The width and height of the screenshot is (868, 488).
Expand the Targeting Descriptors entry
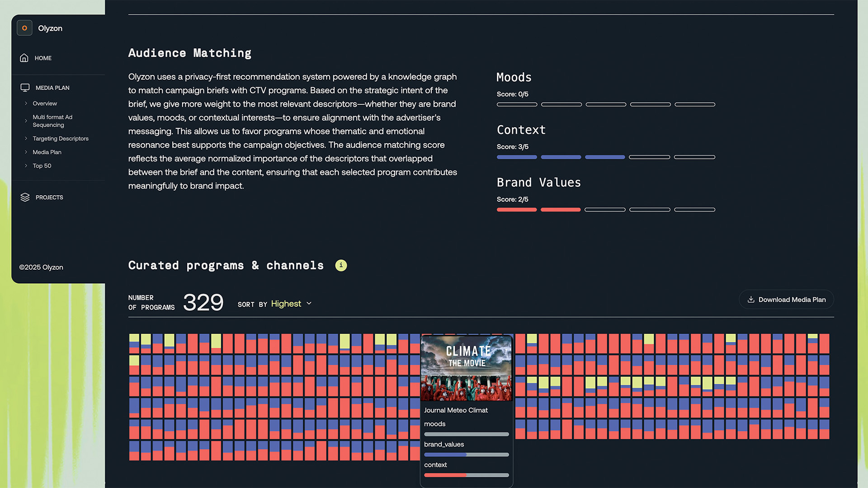[60, 139]
